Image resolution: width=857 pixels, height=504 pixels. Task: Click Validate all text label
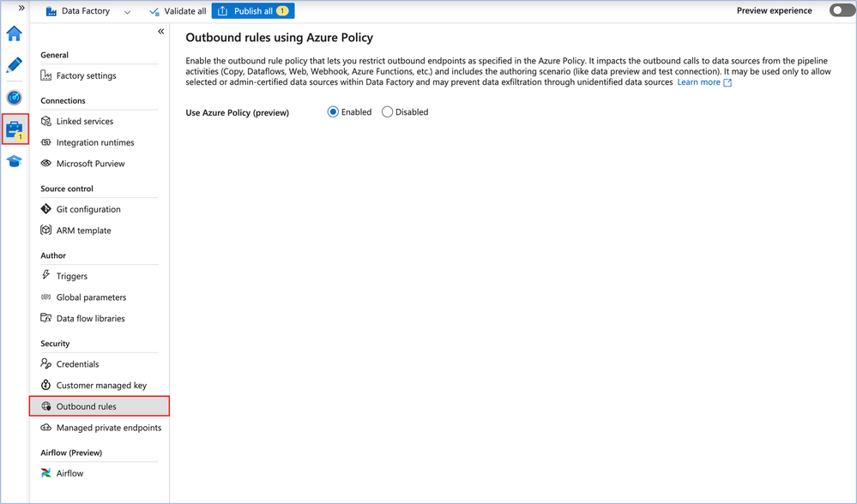(185, 11)
